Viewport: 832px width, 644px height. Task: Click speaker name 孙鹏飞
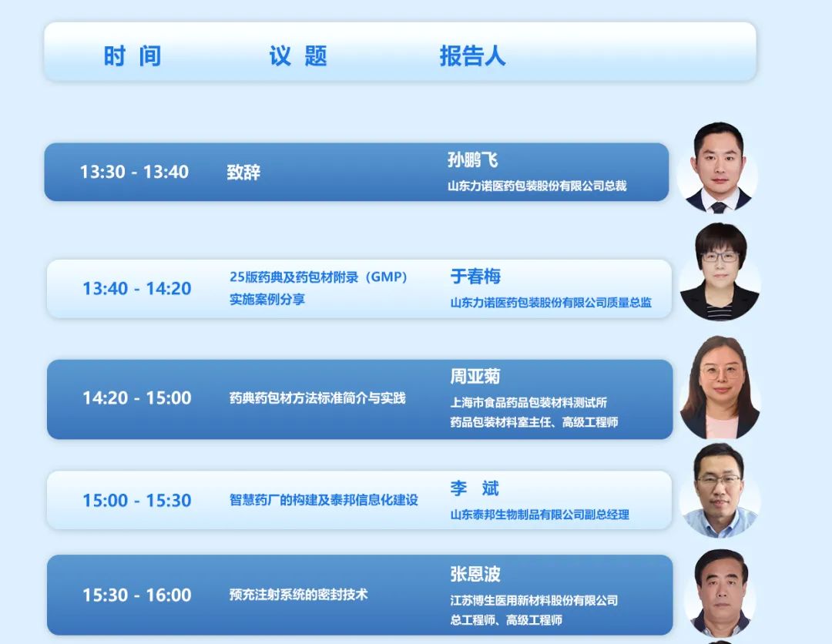point(472,159)
